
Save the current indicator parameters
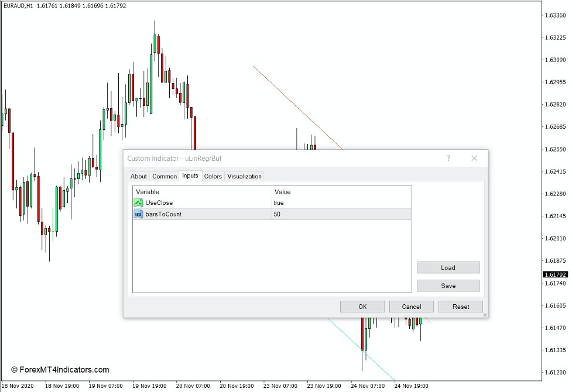[x=448, y=286]
